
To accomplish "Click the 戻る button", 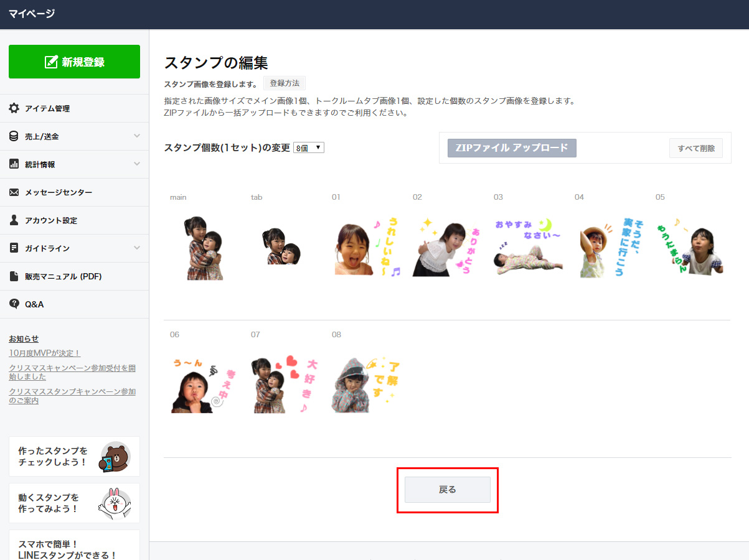I will 447,490.
